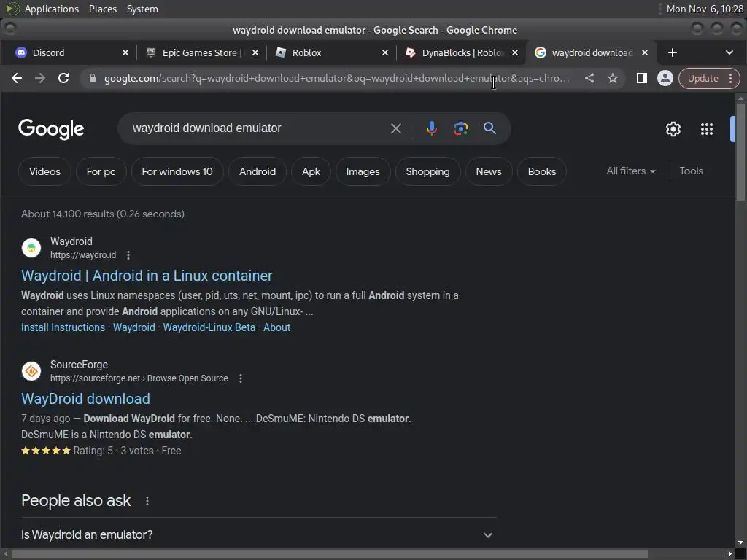Open the About sitelink
747x560 pixels.
(276, 327)
